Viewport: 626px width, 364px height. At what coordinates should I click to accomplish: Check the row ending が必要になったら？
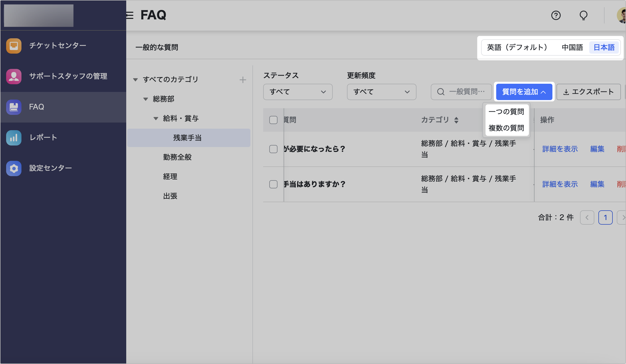[273, 149]
